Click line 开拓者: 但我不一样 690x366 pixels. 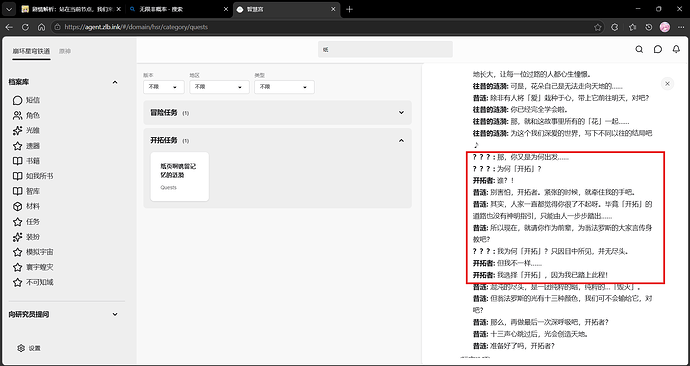tap(507, 264)
